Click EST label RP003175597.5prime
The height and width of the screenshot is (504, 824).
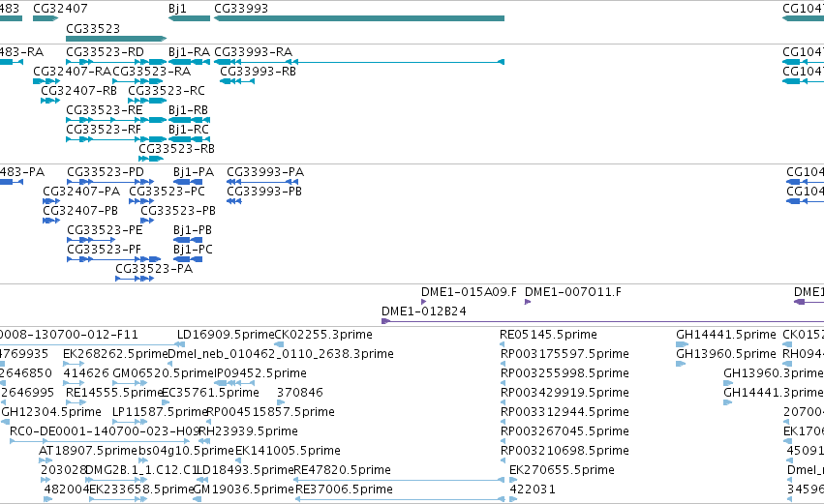coord(565,354)
